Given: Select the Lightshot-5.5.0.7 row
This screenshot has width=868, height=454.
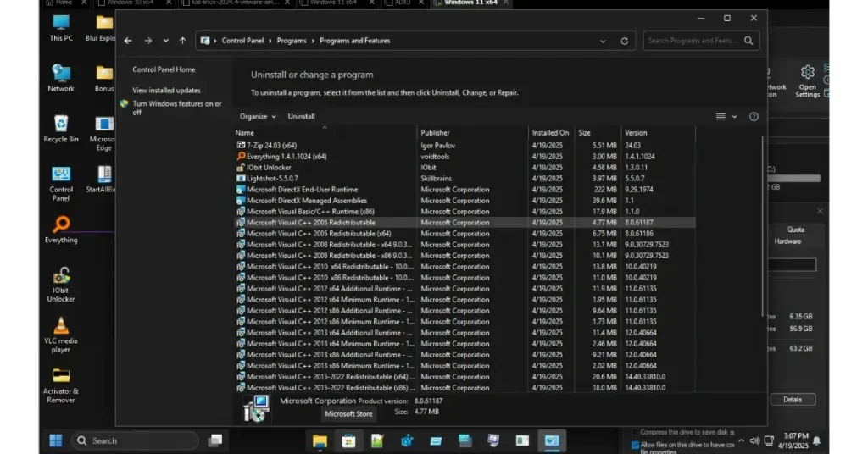Looking at the screenshot, I should pyautogui.click(x=465, y=179).
